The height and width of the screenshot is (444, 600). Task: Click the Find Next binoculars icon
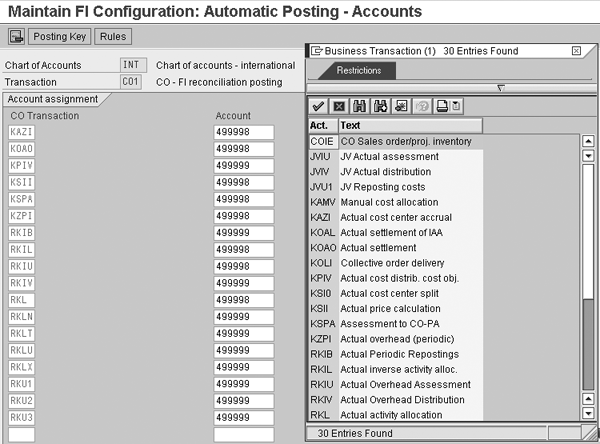[x=380, y=106]
